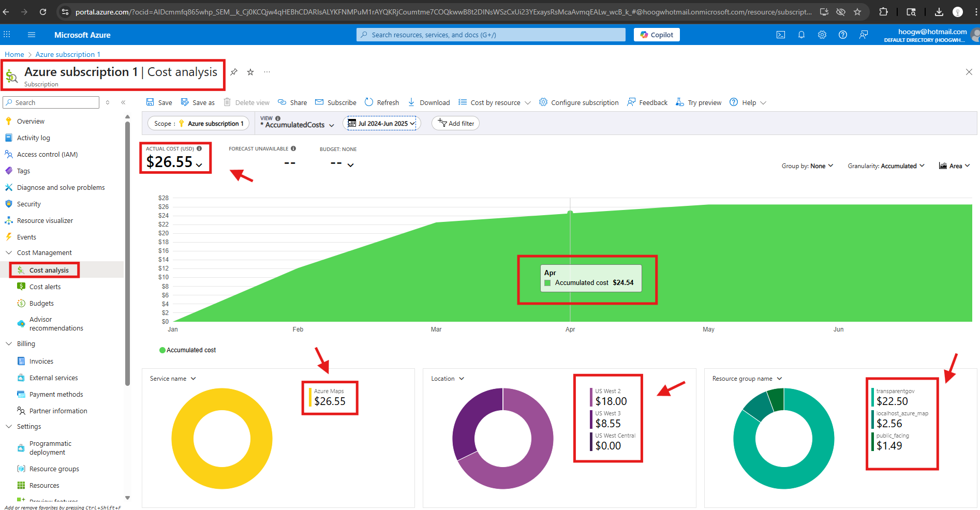Click the Scope Azure subscription 1 pill
The height and width of the screenshot is (510, 980).
click(199, 123)
